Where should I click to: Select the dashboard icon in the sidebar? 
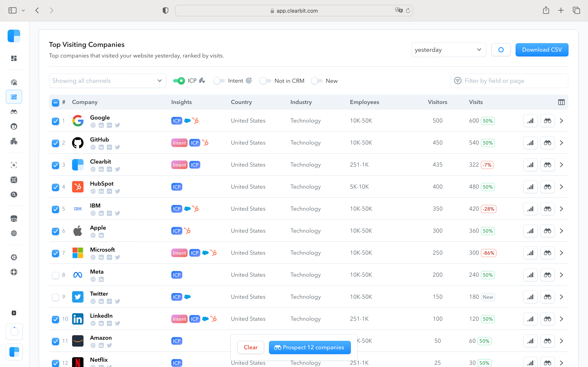point(14,58)
